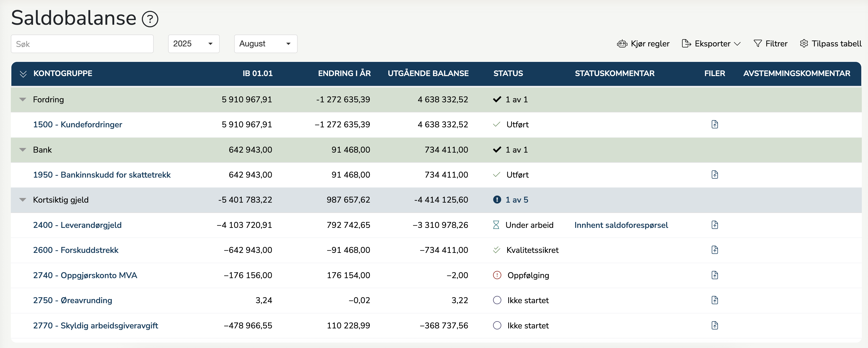The width and height of the screenshot is (868, 348).
Task: Open account 2600 - Forskuddstrekk link
Action: (x=76, y=250)
